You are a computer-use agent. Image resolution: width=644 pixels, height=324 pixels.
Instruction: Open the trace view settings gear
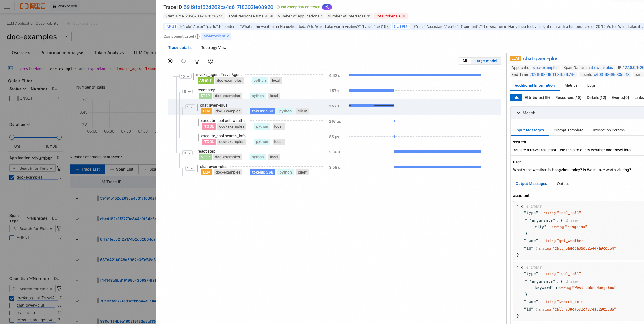pos(210,61)
